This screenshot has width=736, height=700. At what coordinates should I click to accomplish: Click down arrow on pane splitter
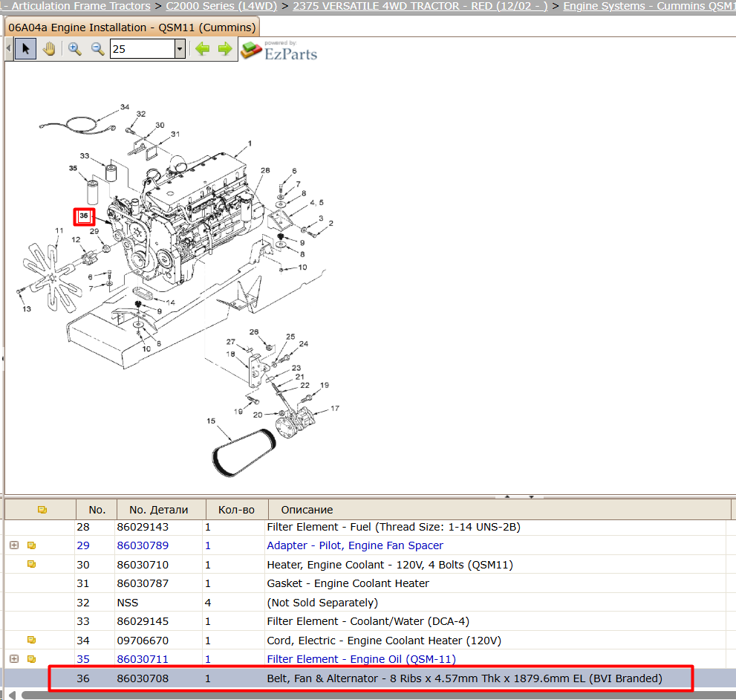click(x=531, y=496)
